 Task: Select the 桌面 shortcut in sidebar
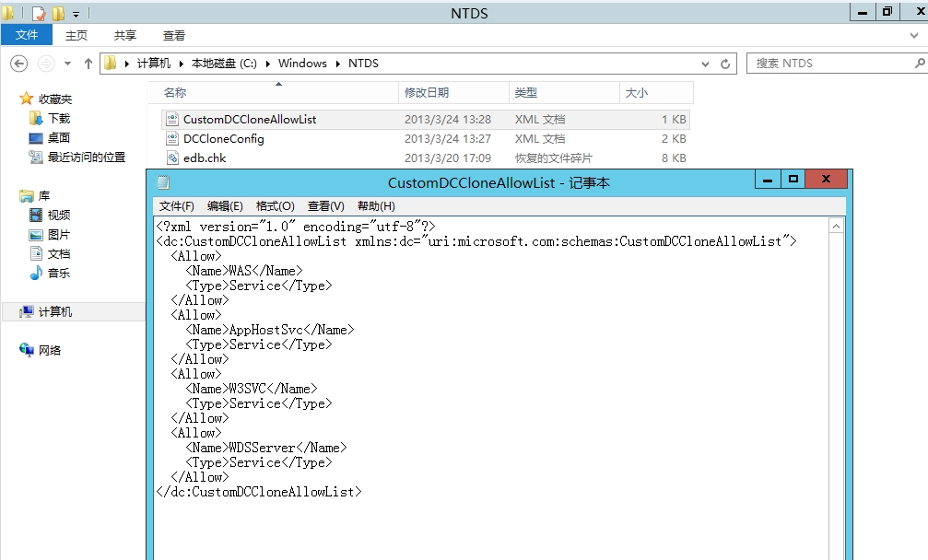(x=58, y=138)
